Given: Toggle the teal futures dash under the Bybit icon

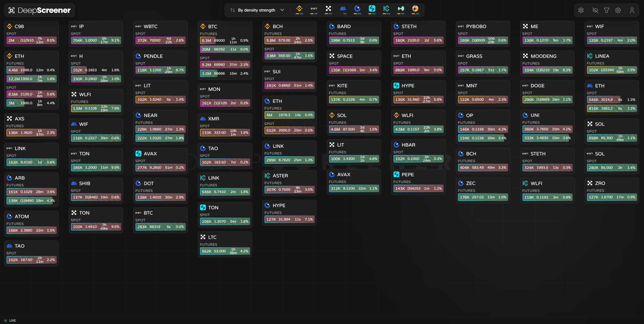Looking at the screenshot, I should [316, 13].
